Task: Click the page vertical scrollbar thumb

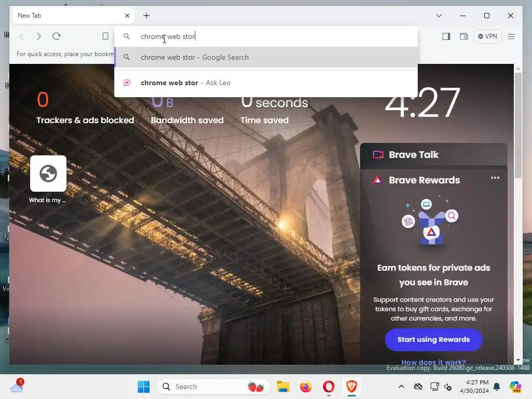Action: 518,125
